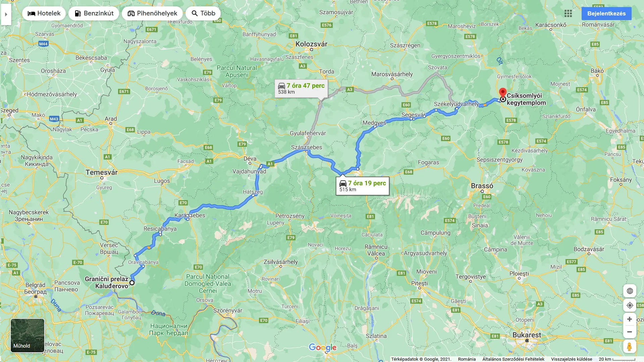Search nearby Benzinkút gas stations
The width and height of the screenshot is (644, 362).
click(94, 13)
